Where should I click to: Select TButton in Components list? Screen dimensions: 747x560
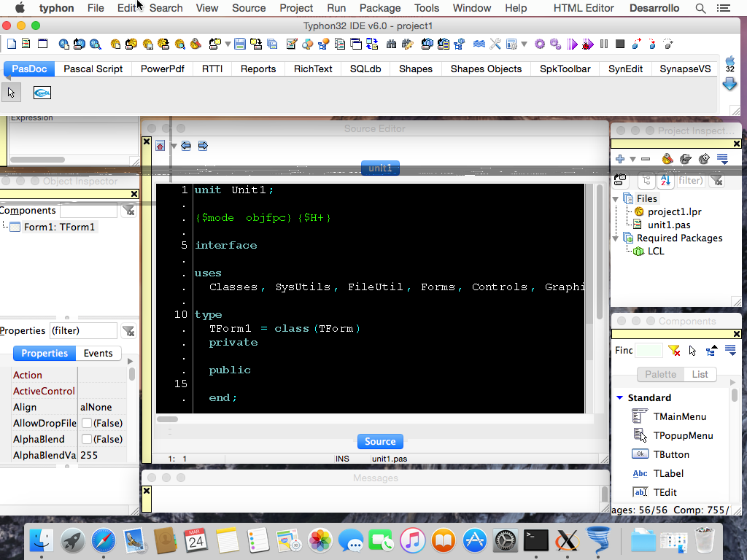pos(671,454)
